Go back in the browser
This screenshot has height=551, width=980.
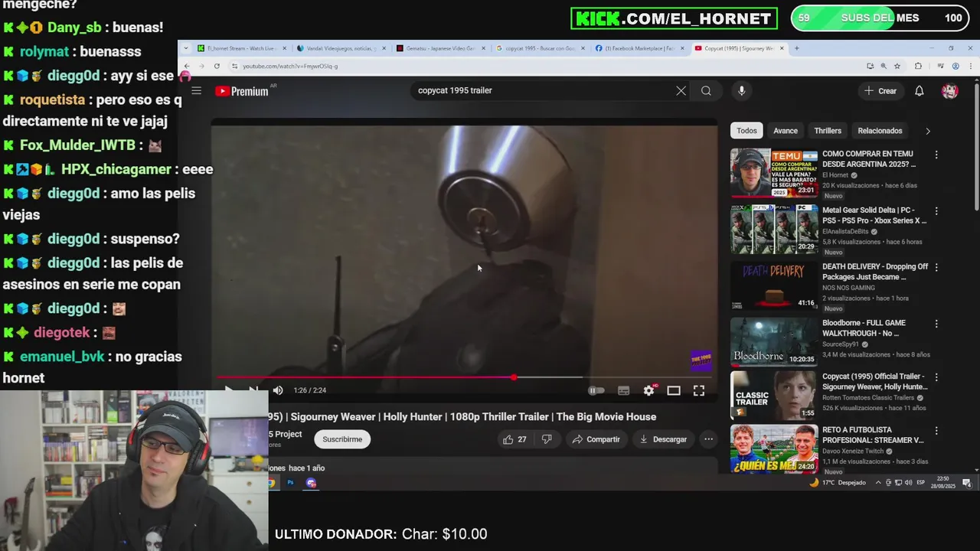186,66
